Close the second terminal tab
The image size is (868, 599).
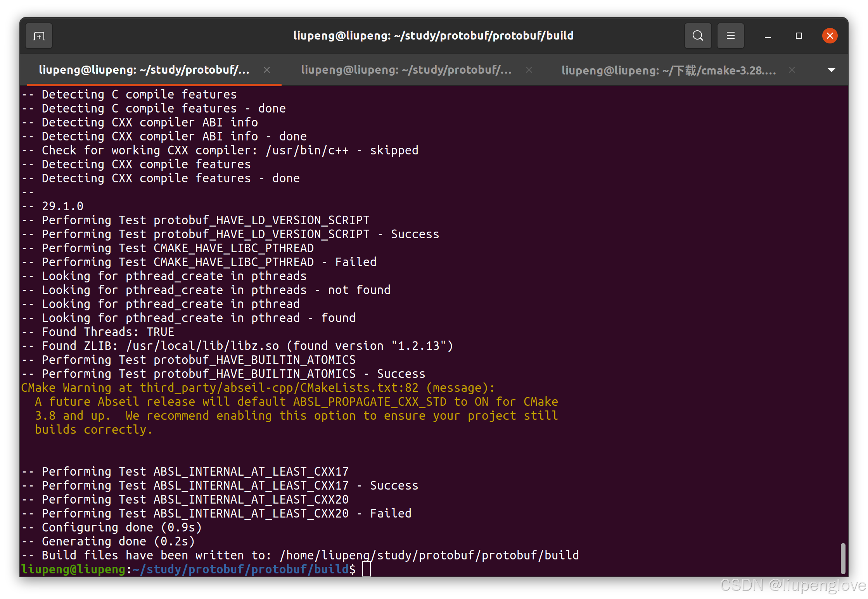[529, 70]
